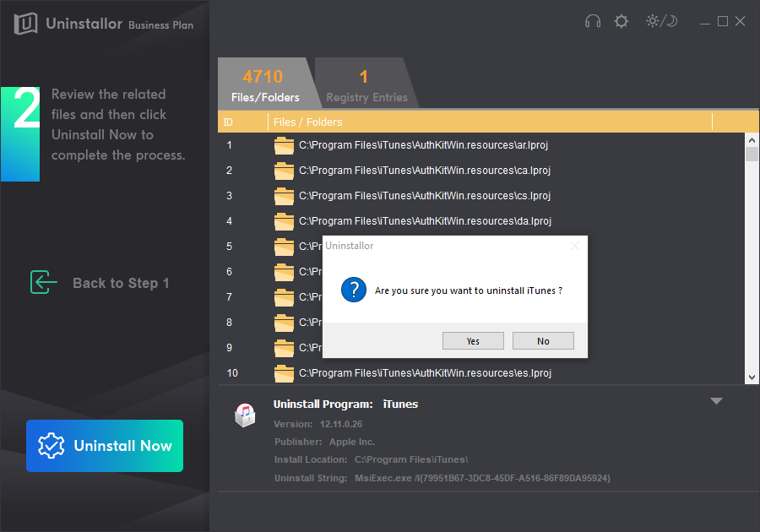
Task: Select folder icon of es.lproj row
Action: tap(284, 373)
